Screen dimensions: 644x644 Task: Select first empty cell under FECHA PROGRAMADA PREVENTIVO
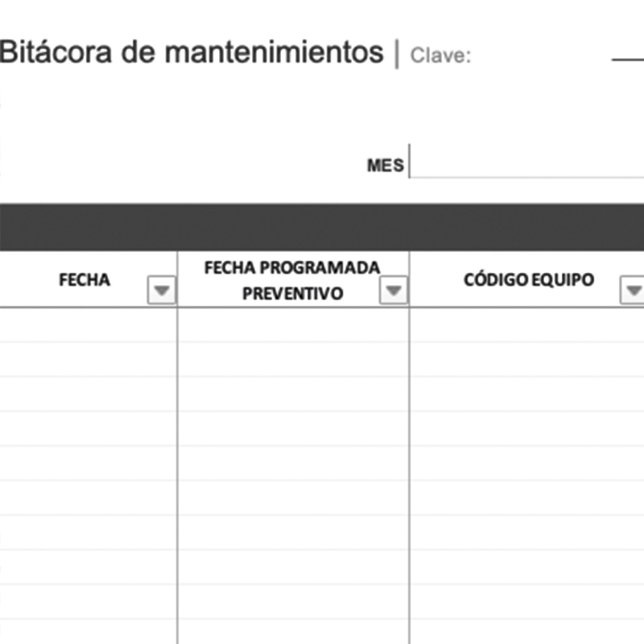293,324
